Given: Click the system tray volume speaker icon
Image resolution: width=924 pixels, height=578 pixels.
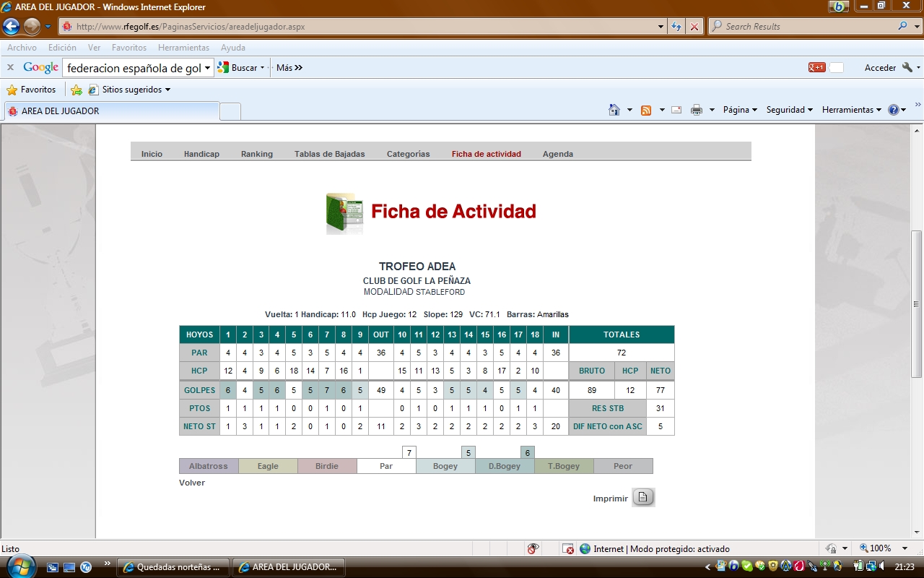Looking at the screenshot, I should tap(881, 566).
